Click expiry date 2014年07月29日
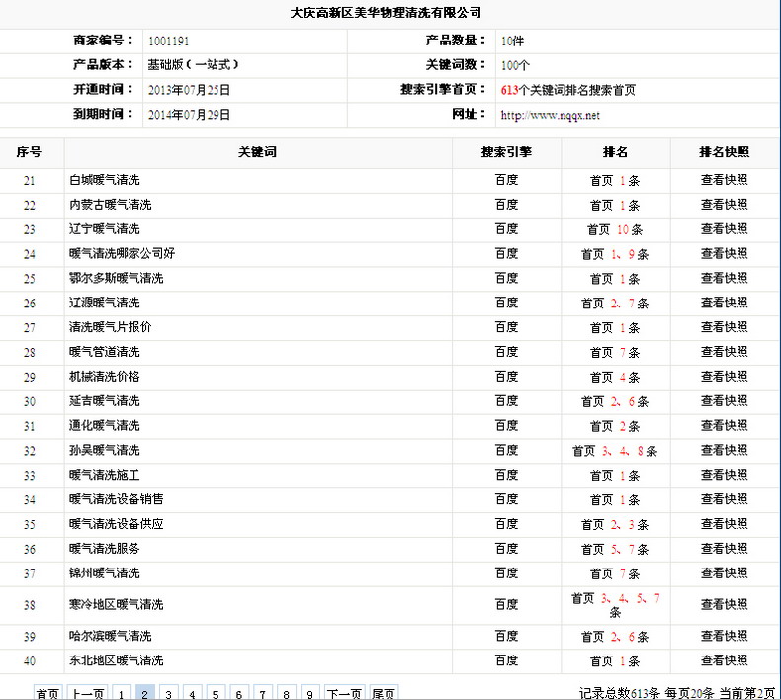Viewport: 781px width, 700px height. 189,115
